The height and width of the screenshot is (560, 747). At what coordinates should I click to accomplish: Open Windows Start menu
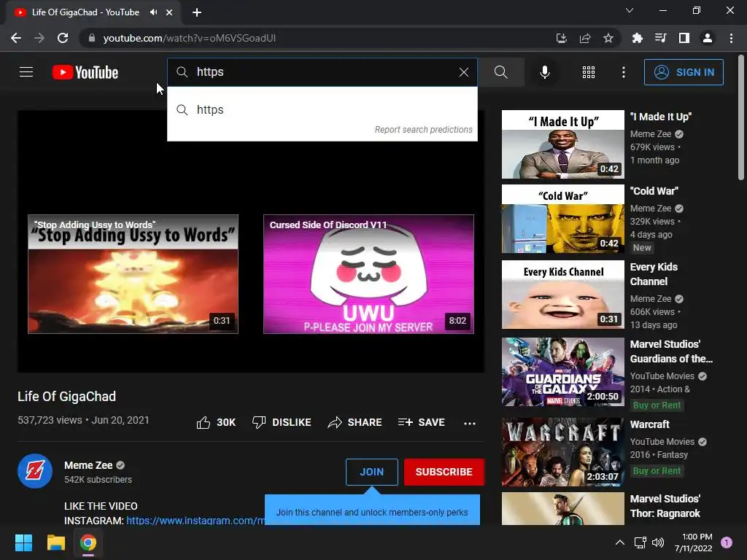tap(23, 542)
